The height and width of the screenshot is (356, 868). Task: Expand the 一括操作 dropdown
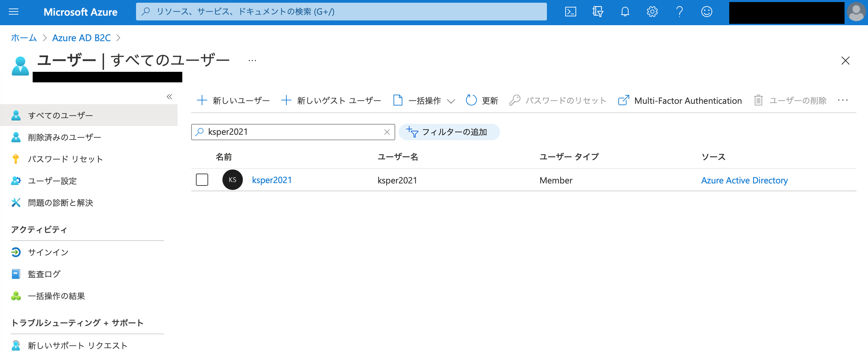tap(451, 101)
